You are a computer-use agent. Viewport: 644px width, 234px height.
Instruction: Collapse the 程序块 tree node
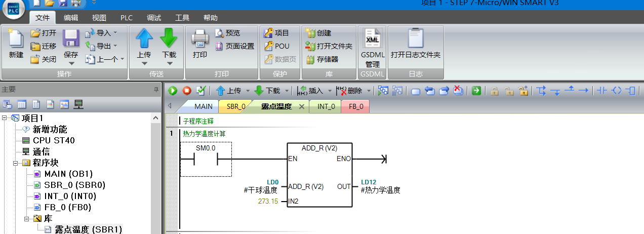(16, 163)
